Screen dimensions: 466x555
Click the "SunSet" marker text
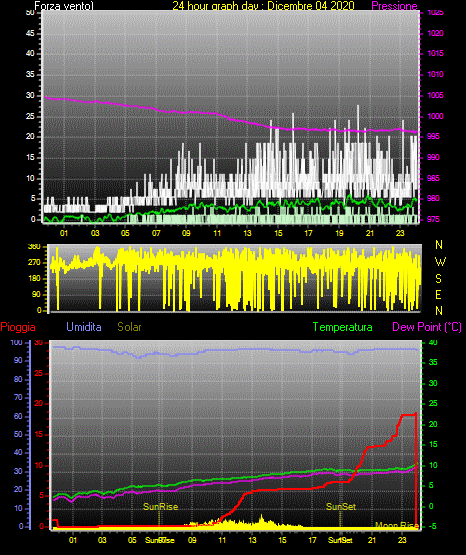(341, 507)
